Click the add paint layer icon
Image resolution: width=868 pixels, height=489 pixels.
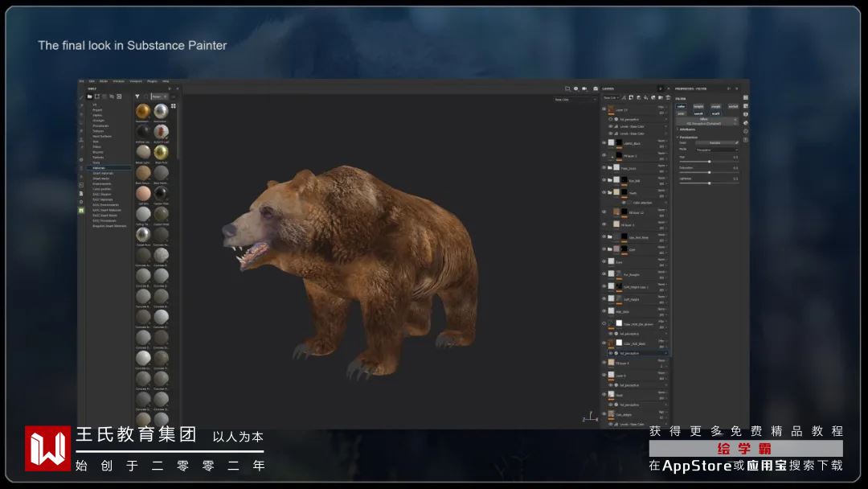coord(638,97)
